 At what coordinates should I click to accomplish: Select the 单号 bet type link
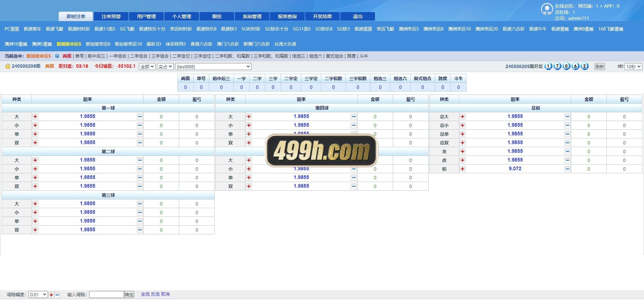coord(79,56)
